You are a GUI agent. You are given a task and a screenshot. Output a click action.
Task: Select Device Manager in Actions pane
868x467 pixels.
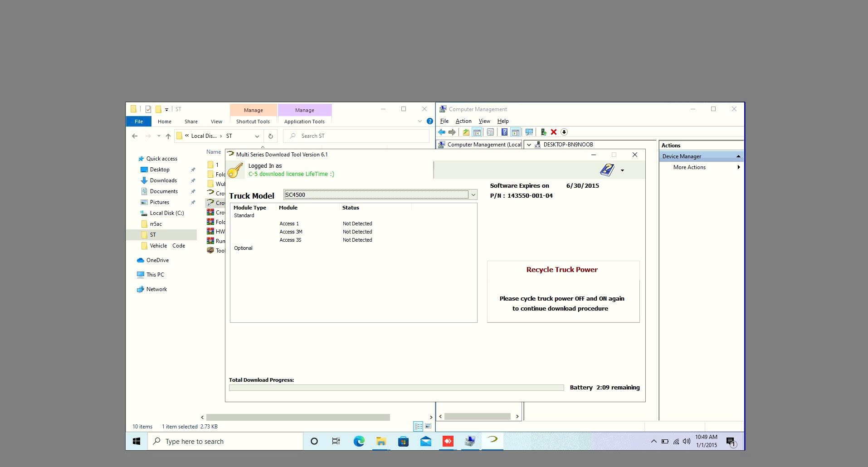click(x=682, y=156)
